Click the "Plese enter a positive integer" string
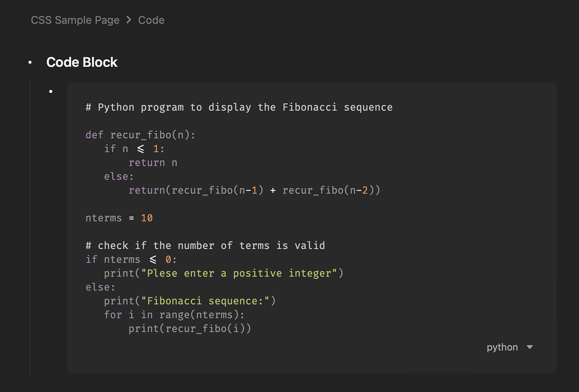The image size is (579, 392). [x=239, y=274]
